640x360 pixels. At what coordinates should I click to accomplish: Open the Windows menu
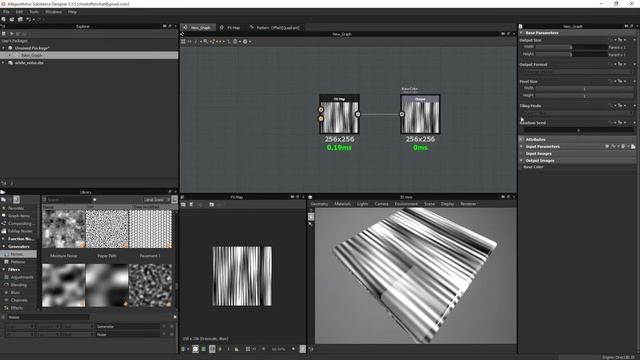53,12
